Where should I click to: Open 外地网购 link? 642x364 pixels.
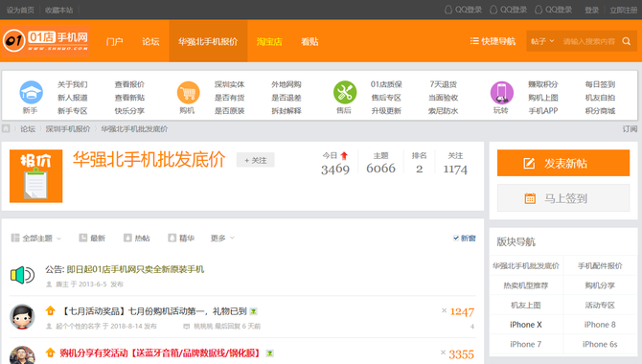(287, 84)
